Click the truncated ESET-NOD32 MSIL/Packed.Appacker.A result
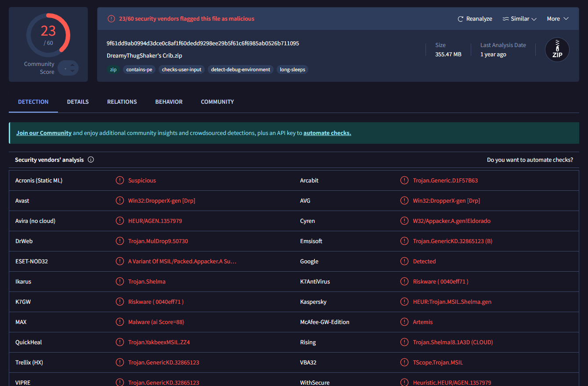This screenshot has width=588, height=386. pyautogui.click(x=182, y=261)
